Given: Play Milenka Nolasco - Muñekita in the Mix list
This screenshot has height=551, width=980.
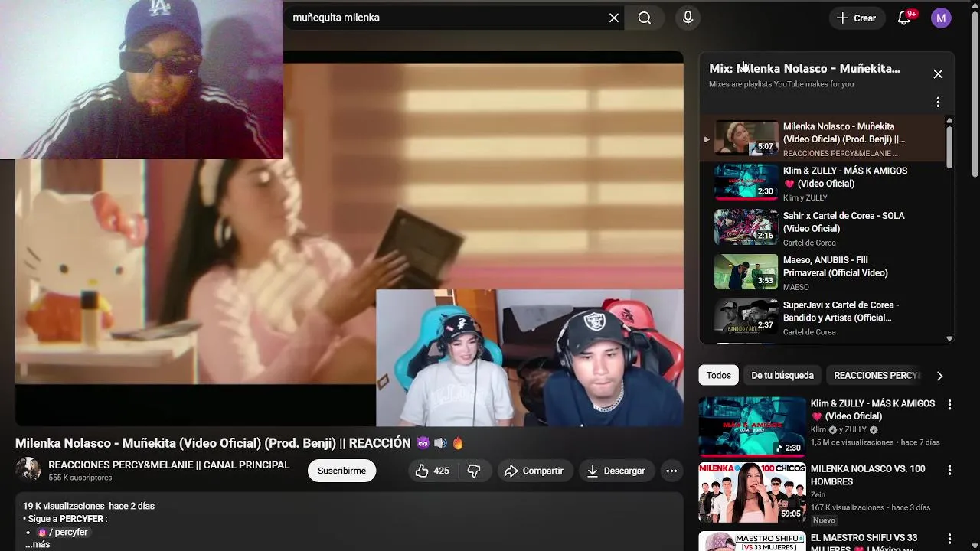Looking at the screenshot, I should [x=822, y=139].
